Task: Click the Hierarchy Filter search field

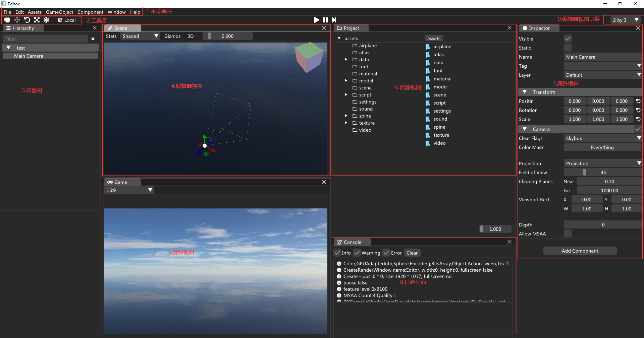Action: pyautogui.click(x=45, y=39)
